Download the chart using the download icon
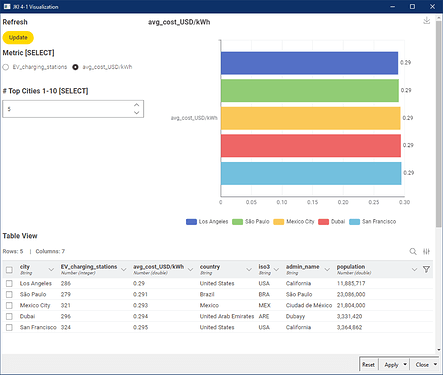 click(426, 21)
